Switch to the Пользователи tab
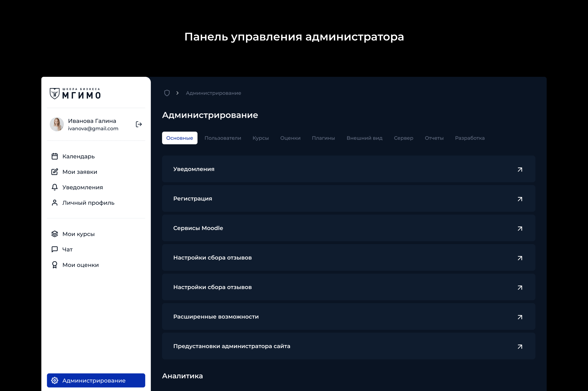This screenshot has height=391, width=588. tap(223, 138)
